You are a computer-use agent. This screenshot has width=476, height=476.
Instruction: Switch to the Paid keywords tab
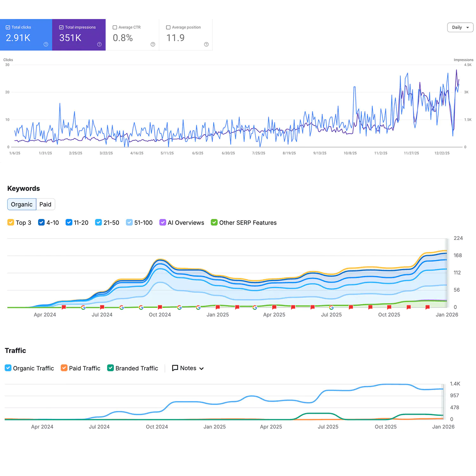coord(45,204)
